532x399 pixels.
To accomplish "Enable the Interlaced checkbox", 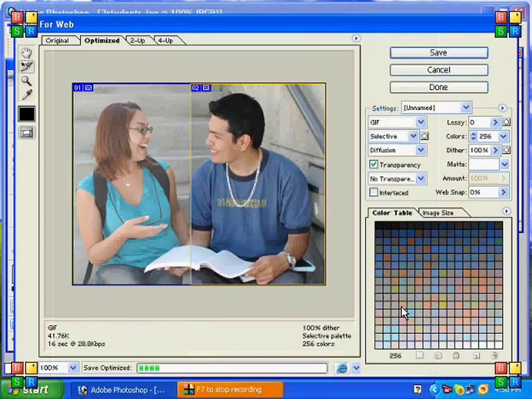I will [374, 192].
